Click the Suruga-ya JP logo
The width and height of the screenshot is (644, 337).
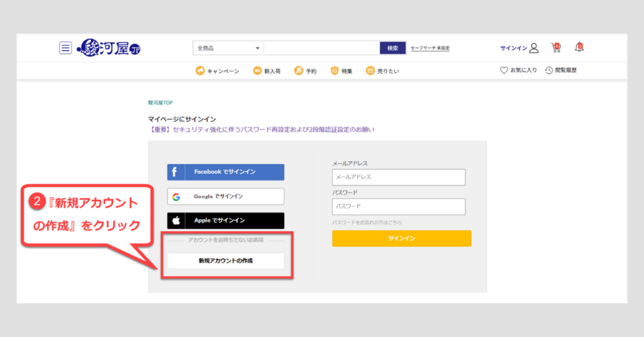click(109, 48)
